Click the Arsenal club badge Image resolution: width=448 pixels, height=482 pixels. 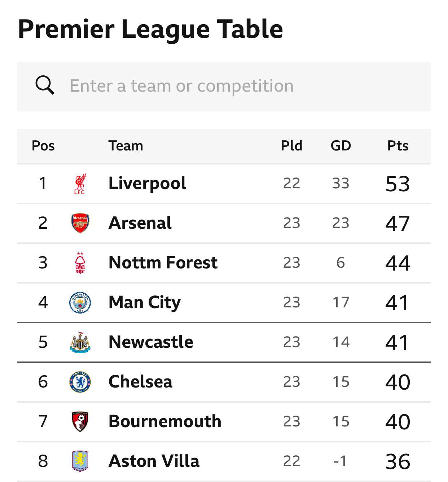click(x=80, y=223)
